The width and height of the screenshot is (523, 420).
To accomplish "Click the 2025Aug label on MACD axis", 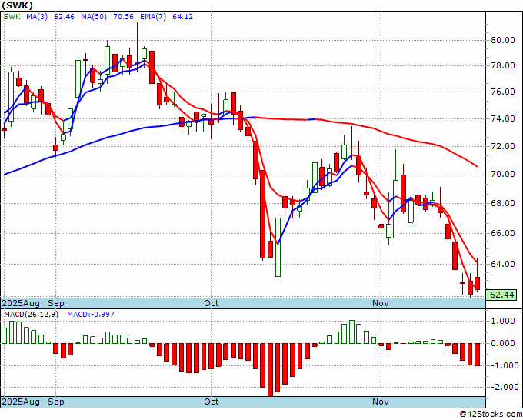I will pos(21,402).
